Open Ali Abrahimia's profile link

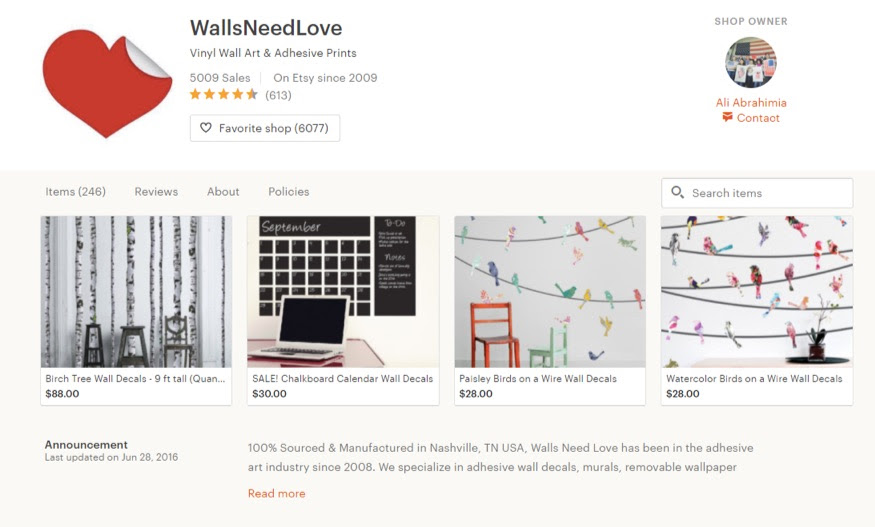coord(751,102)
